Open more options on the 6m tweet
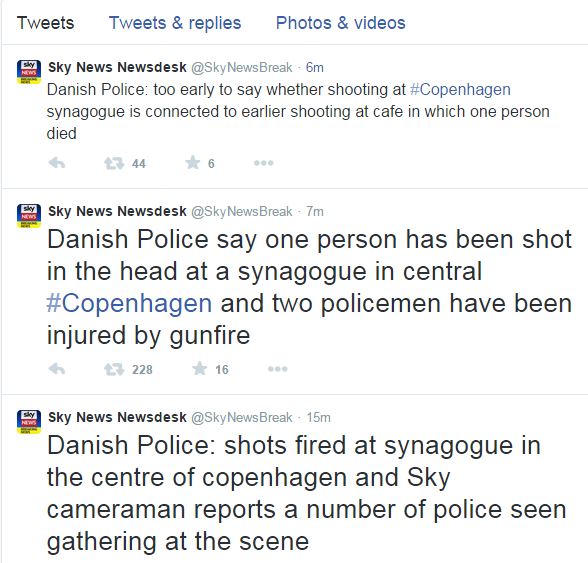 click(264, 163)
